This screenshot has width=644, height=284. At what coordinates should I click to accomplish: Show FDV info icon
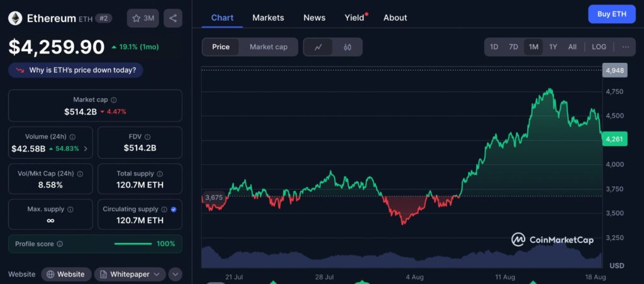point(147,137)
